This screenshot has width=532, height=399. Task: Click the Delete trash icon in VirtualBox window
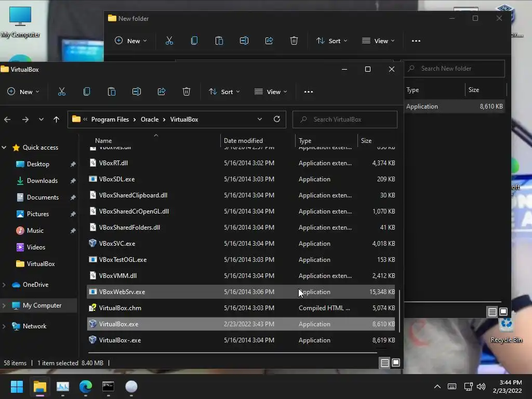point(187,91)
